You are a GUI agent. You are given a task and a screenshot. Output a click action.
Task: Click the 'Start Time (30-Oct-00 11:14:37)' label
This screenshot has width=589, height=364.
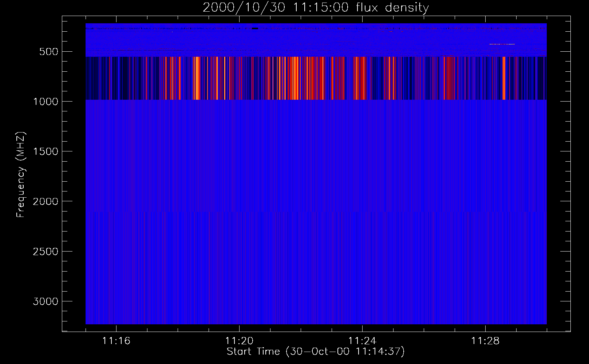click(x=316, y=352)
